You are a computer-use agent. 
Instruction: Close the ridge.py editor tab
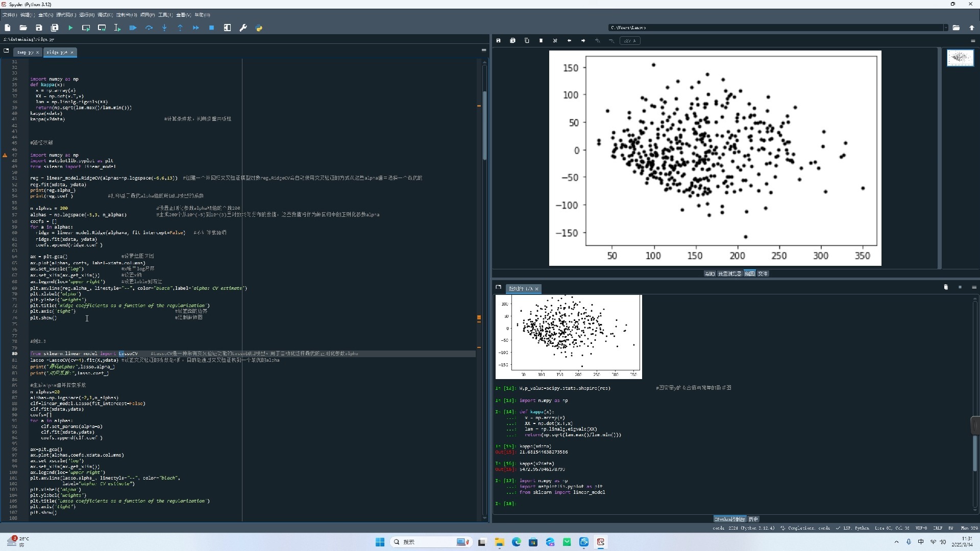72,52
